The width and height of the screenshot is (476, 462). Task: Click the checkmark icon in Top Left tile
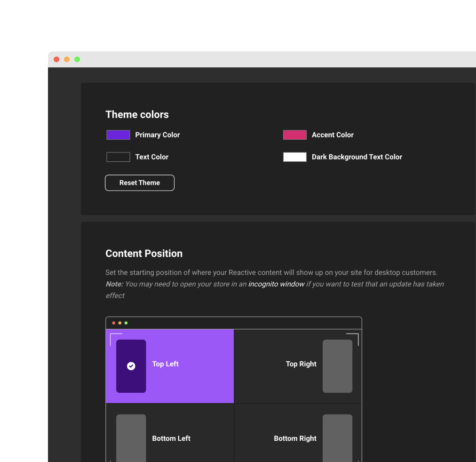131,366
